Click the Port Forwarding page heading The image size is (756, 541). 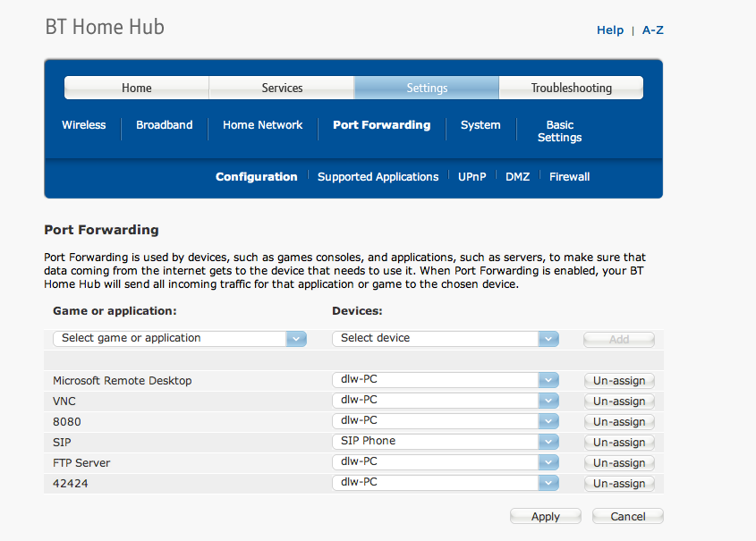click(x=101, y=230)
